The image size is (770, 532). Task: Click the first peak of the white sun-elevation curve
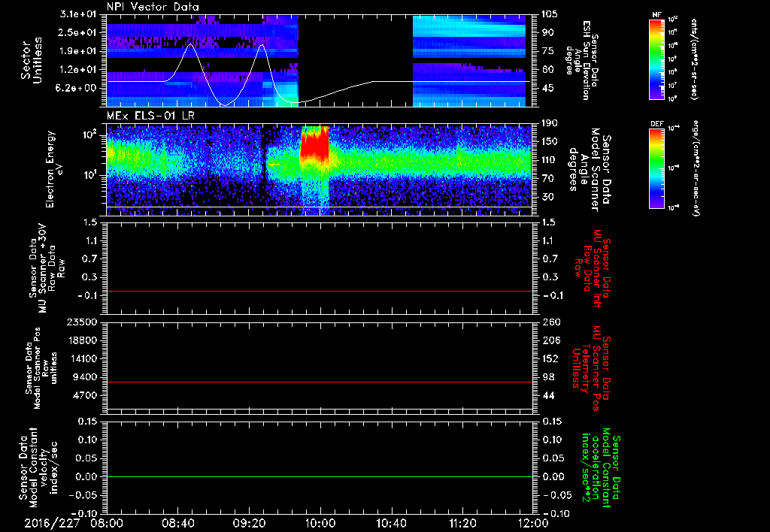(190, 44)
